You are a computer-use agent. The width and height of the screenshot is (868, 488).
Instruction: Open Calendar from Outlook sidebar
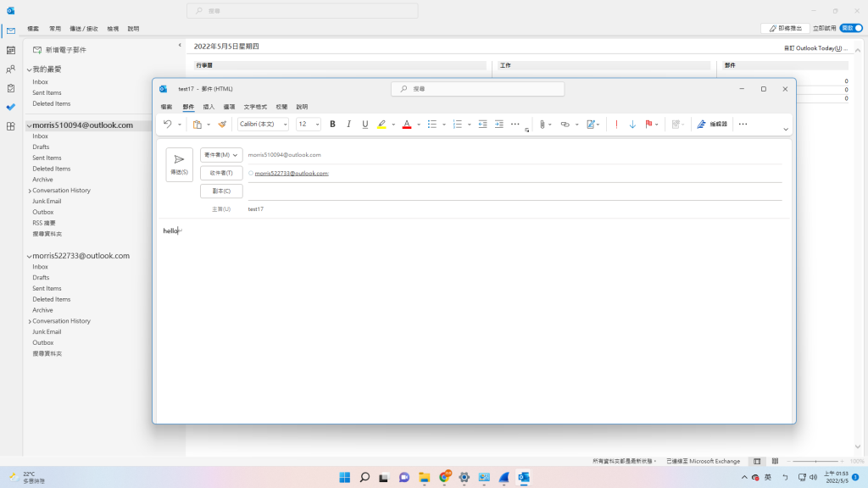[x=10, y=50]
